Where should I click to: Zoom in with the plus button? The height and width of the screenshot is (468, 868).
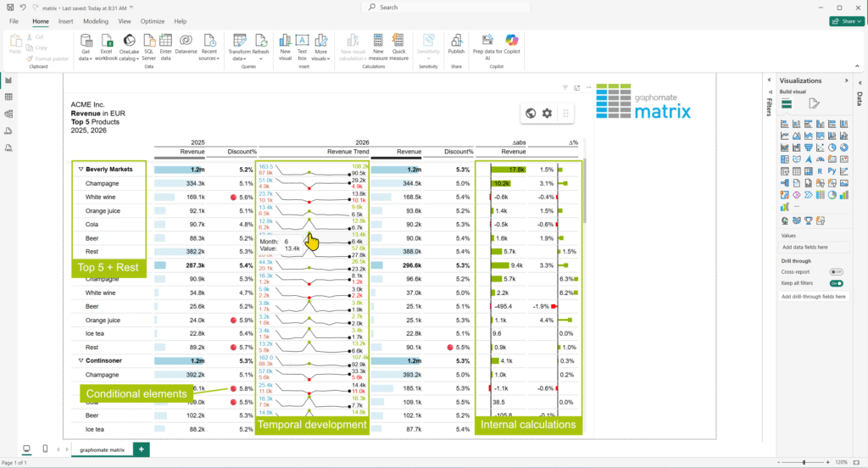point(827,462)
